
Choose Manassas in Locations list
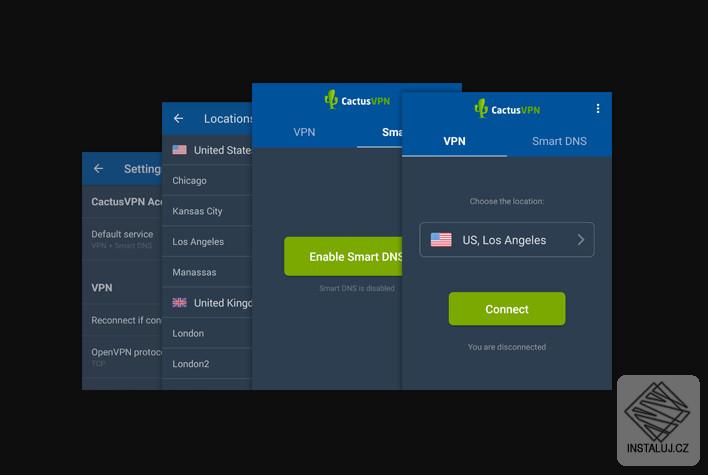206,272
